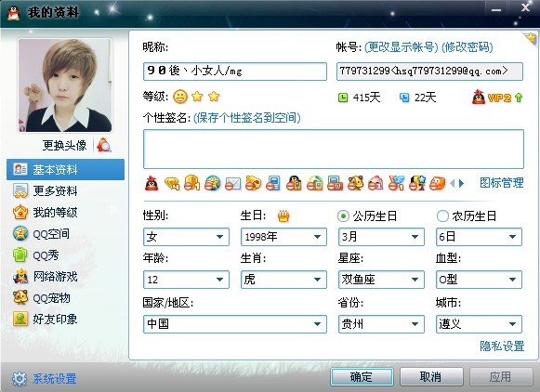This screenshot has width=540, height=392.
Task: Open the 星座 dropdown showing 双鱼座
Action: [381, 280]
